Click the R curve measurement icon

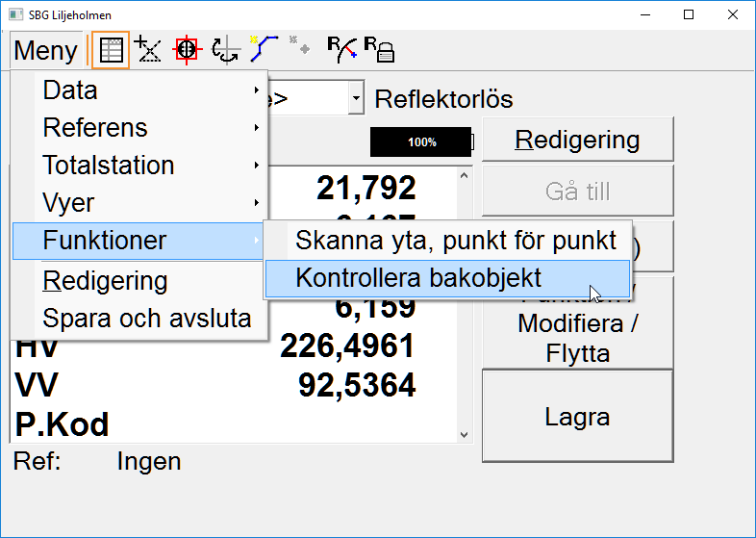(x=340, y=49)
